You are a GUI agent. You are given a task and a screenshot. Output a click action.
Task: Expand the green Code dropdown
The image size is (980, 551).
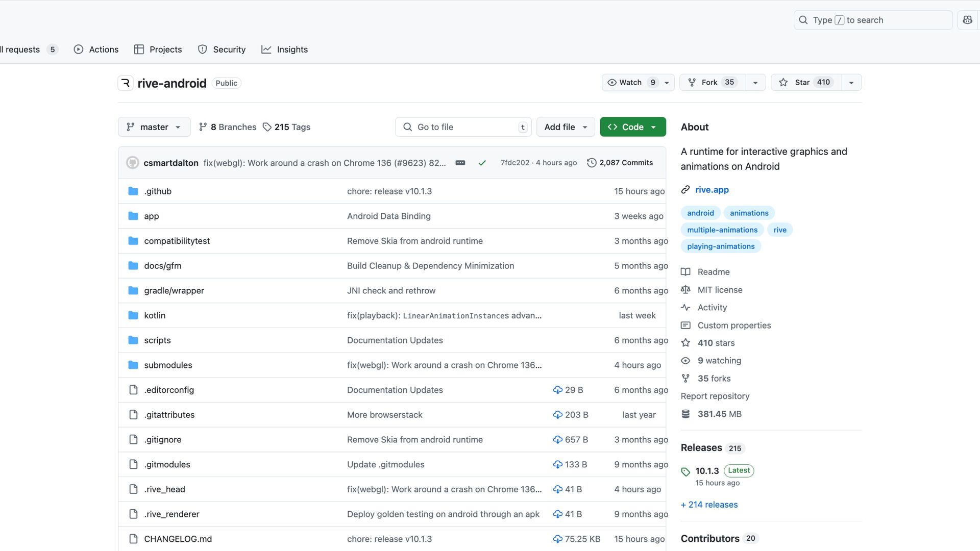tap(633, 127)
